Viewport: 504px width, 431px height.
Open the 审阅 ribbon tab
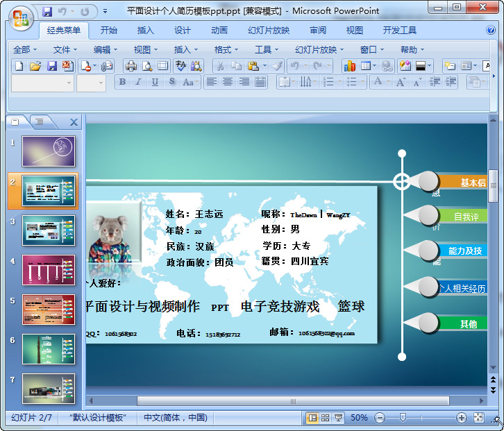click(x=317, y=31)
